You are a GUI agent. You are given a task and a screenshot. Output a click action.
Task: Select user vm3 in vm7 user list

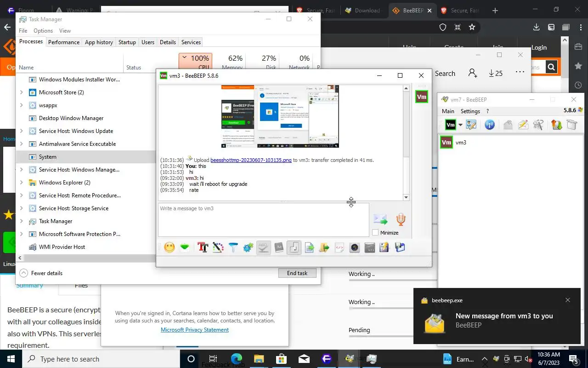[510, 143]
